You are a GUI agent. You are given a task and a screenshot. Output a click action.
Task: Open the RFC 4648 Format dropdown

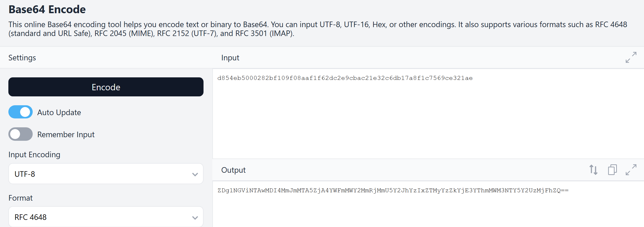click(106, 217)
